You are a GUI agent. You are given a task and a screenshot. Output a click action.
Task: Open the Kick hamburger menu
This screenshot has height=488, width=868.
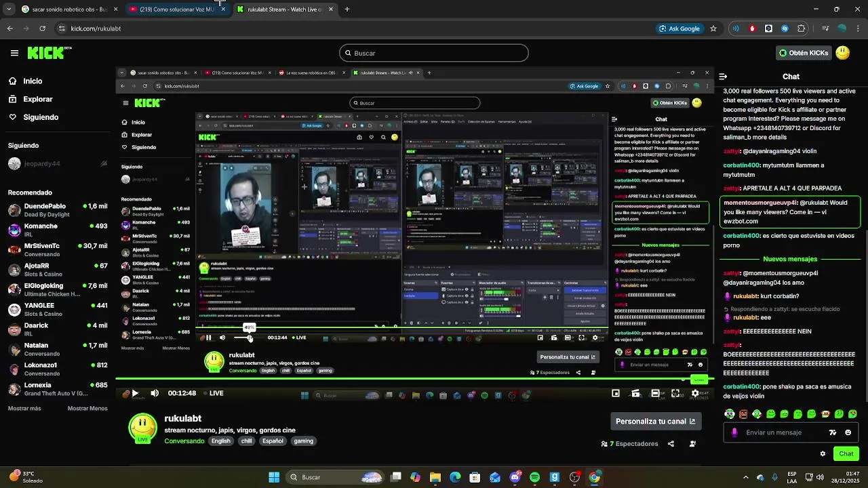tap(14, 53)
